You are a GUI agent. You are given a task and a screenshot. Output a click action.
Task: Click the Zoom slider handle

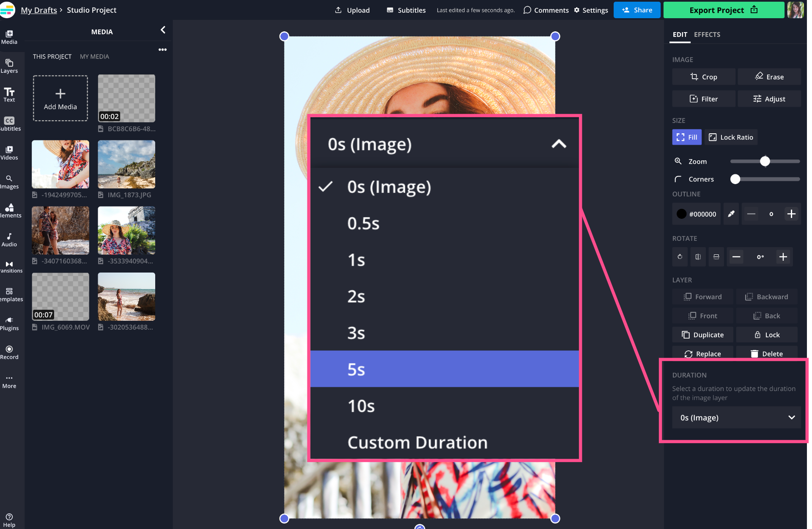pos(765,161)
